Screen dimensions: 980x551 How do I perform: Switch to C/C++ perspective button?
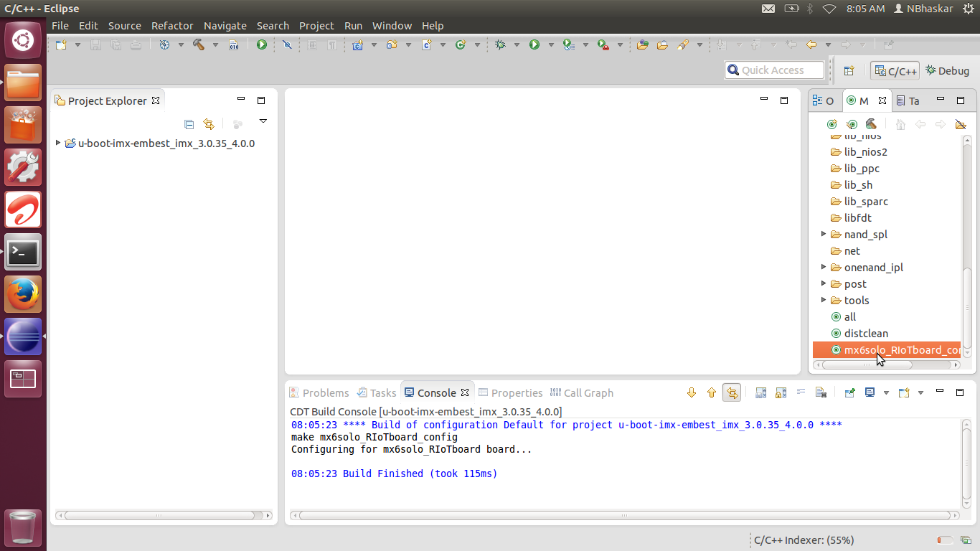coord(895,70)
